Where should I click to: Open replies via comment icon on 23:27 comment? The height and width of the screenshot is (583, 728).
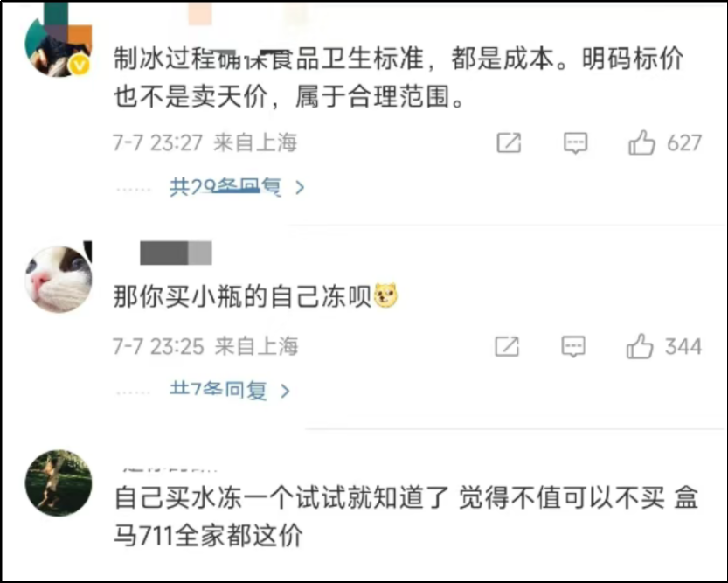point(575,142)
